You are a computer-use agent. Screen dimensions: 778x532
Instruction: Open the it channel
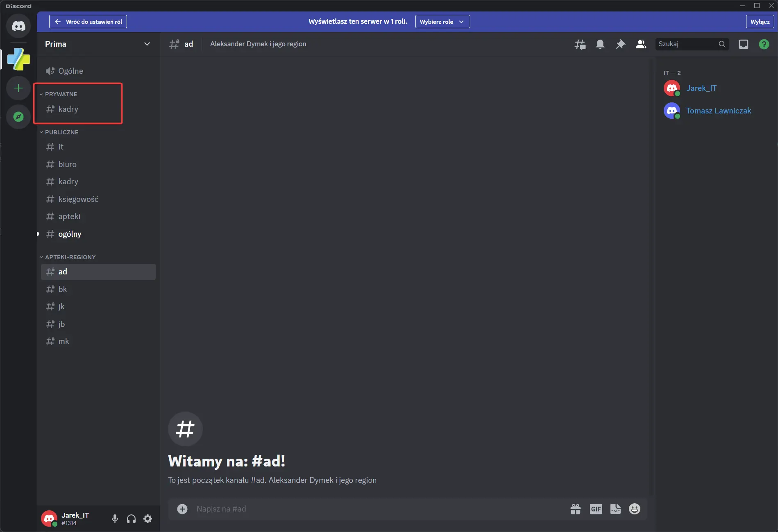98,147
